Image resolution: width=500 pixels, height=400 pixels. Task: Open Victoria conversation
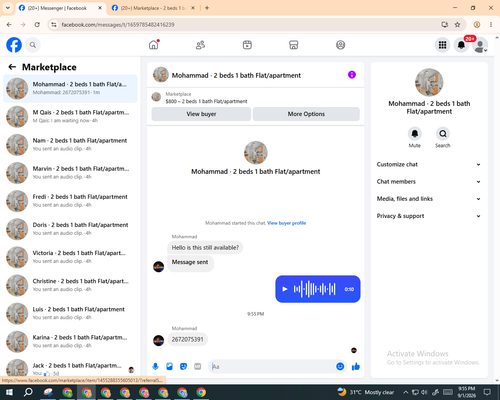coord(70,257)
